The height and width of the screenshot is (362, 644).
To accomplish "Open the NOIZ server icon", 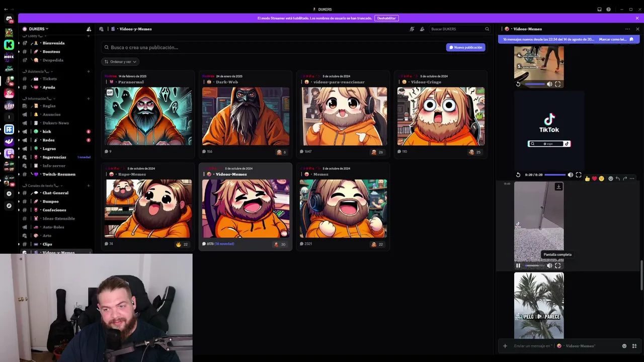I will click(x=9, y=57).
